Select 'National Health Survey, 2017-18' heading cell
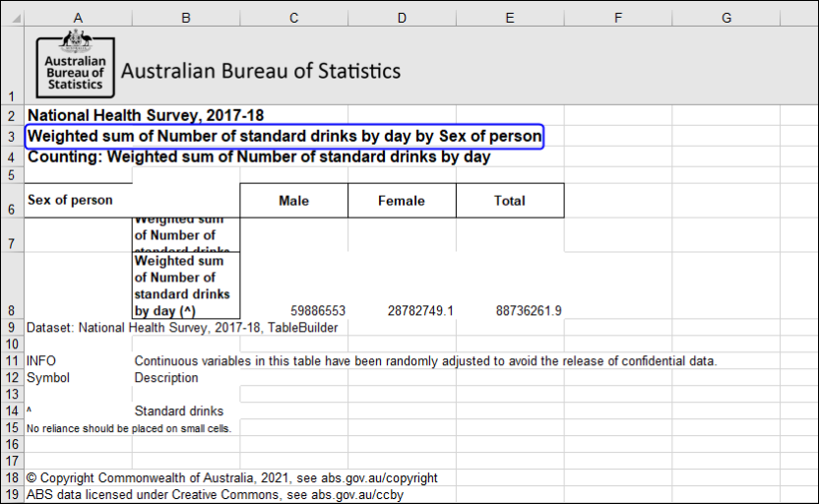The height and width of the screenshot is (504, 819). click(x=146, y=115)
